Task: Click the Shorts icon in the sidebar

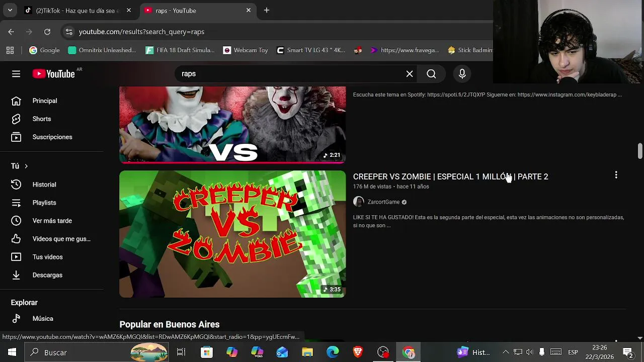Action: (16, 119)
